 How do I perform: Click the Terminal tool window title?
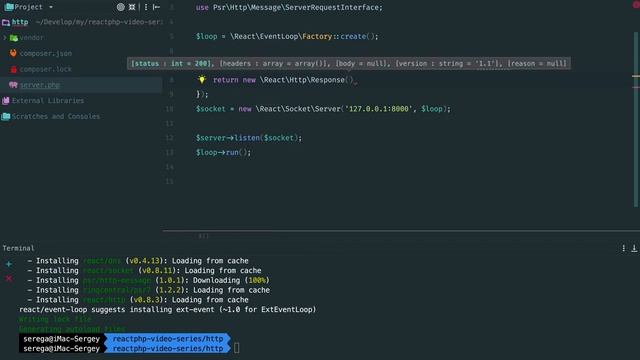(x=18, y=248)
